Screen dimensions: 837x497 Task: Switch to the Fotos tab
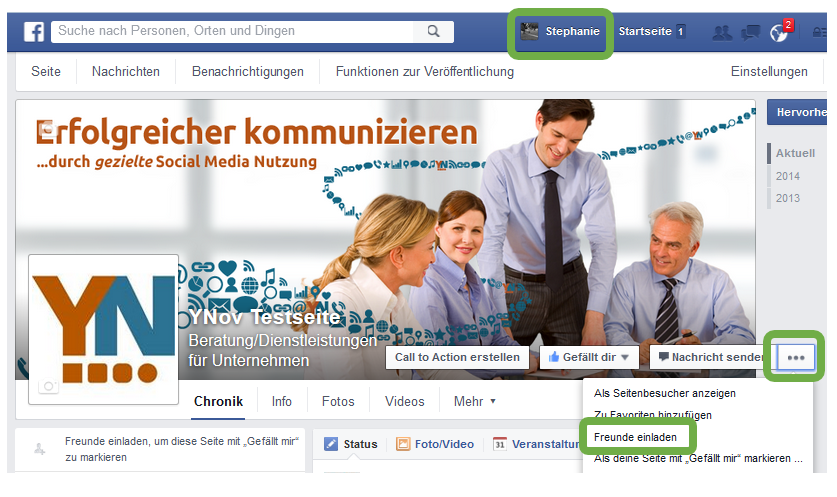coord(338,401)
